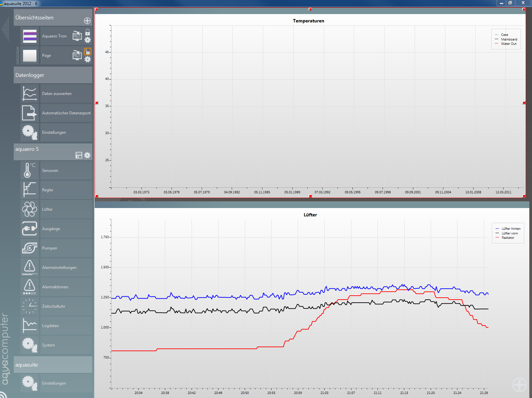The image size is (532, 398).
Task: Select Automatischer Datenexport entry
Action: point(66,113)
